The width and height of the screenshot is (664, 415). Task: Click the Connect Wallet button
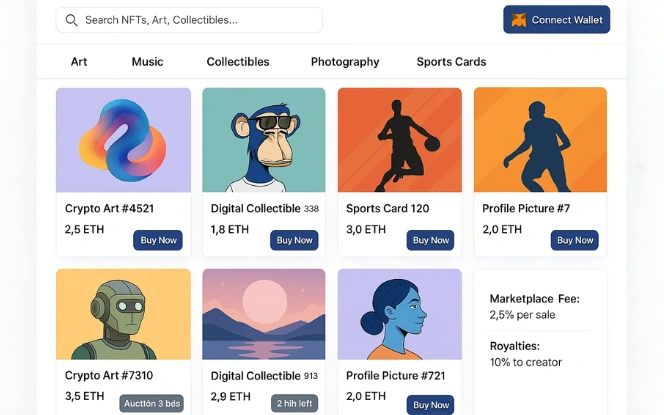tap(556, 20)
